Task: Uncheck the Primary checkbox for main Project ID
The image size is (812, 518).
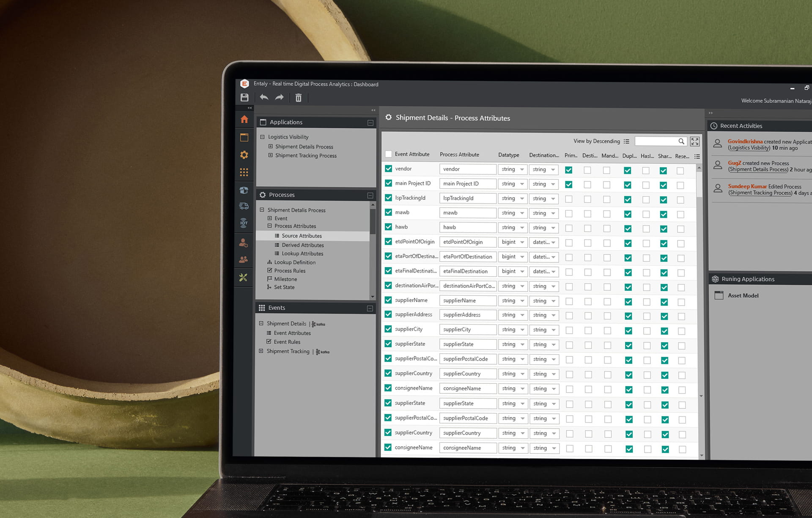Action: (x=569, y=185)
